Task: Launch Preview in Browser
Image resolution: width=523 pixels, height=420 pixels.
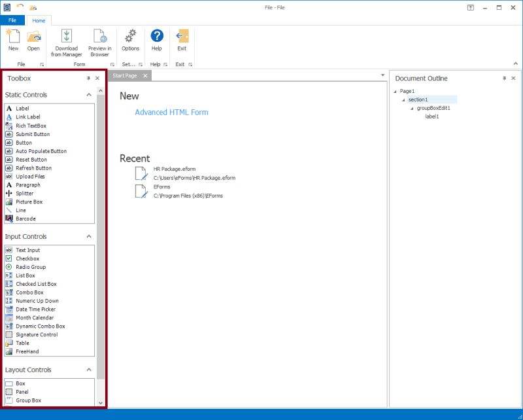Action: (100, 43)
